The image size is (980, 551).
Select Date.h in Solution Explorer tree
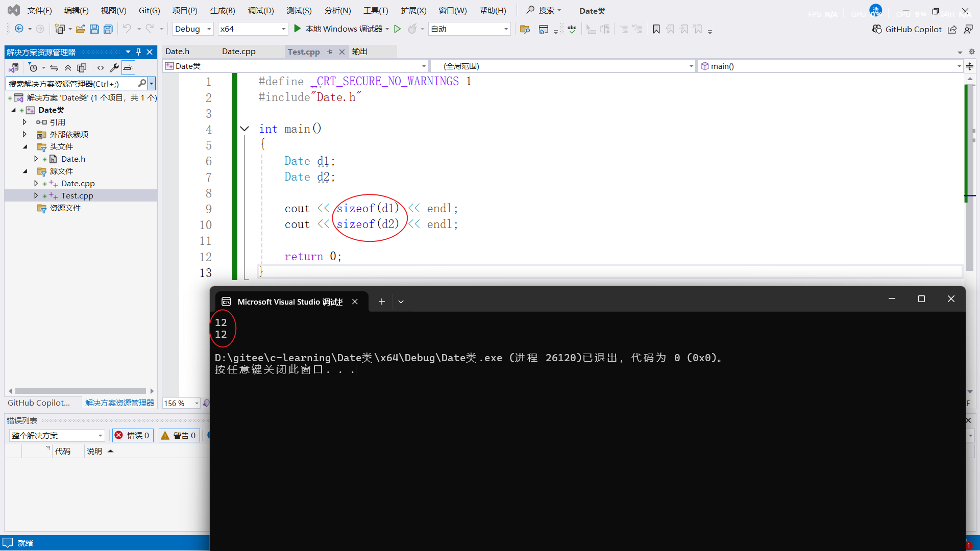tap(73, 159)
